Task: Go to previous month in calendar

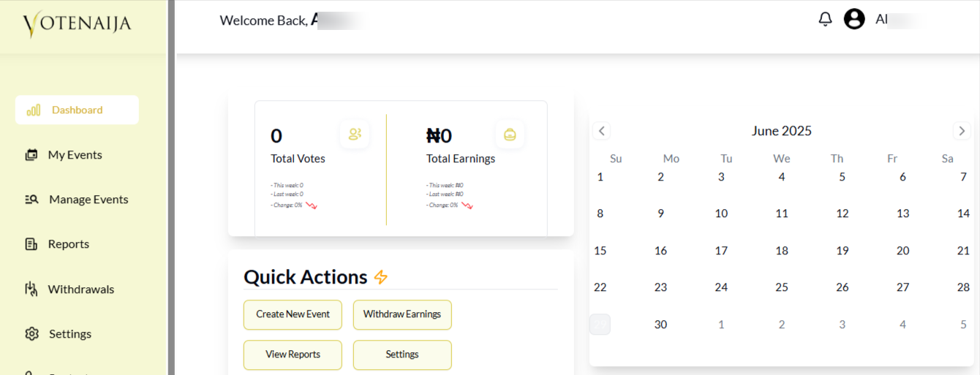Action: tap(601, 131)
